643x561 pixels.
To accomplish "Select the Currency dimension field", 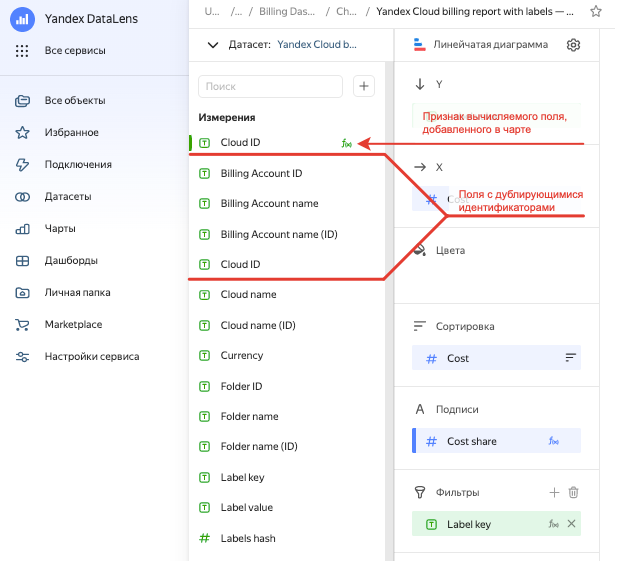I will tap(242, 355).
